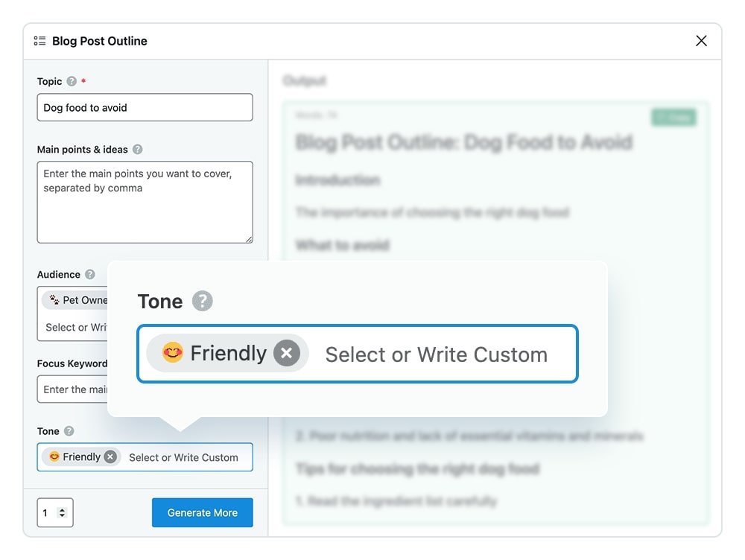Remove the Friendly tag in the Tone popup

click(x=287, y=353)
